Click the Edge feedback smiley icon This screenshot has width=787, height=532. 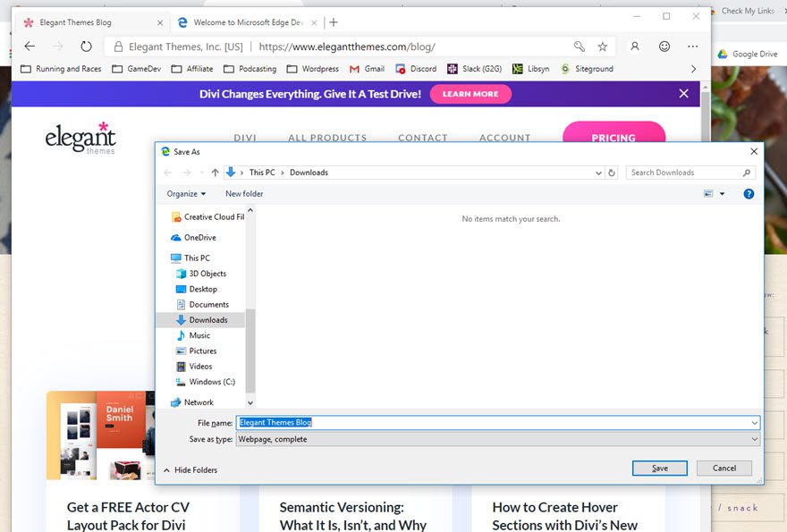coord(664,46)
